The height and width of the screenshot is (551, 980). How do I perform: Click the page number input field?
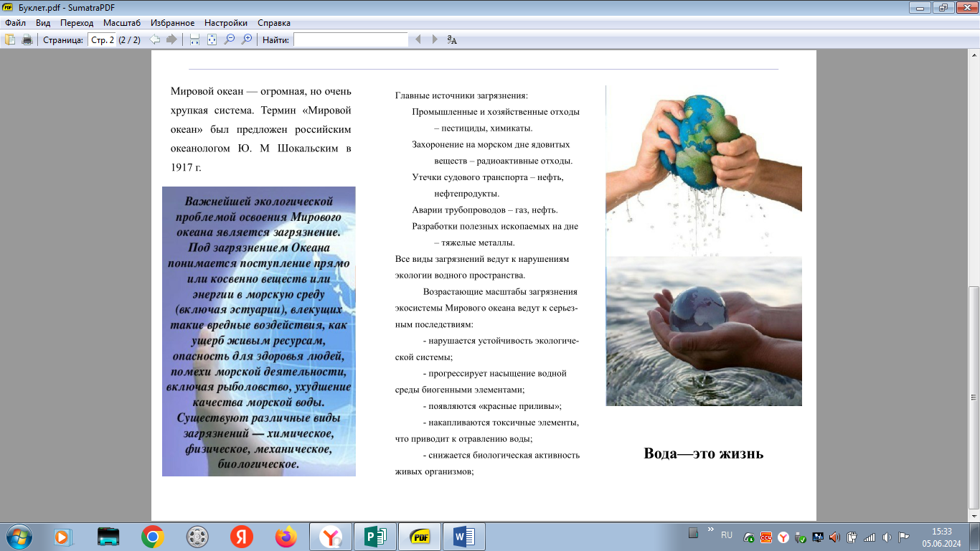coord(102,40)
